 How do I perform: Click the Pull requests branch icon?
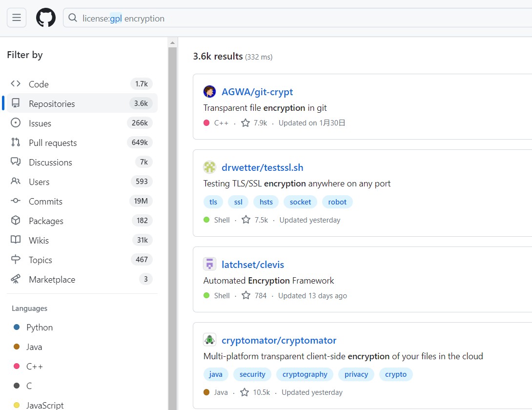(16, 142)
